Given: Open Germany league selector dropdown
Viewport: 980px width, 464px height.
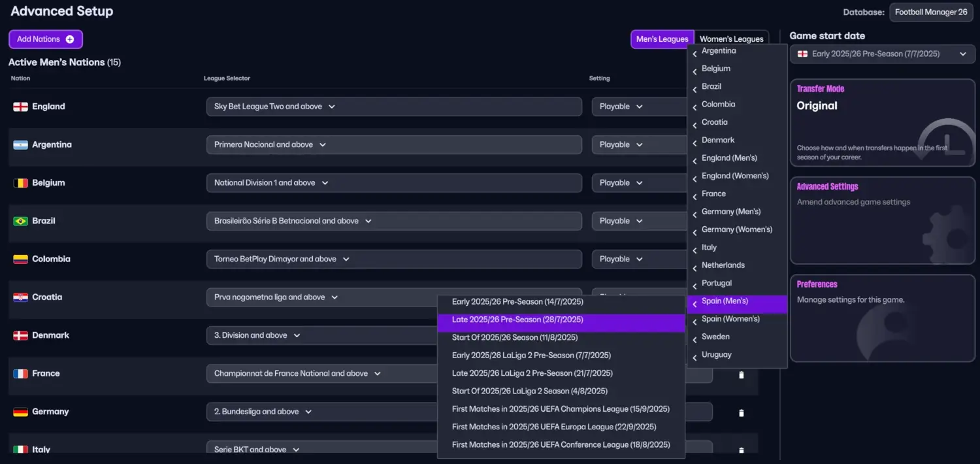Looking at the screenshot, I should pyautogui.click(x=321, y=412).
